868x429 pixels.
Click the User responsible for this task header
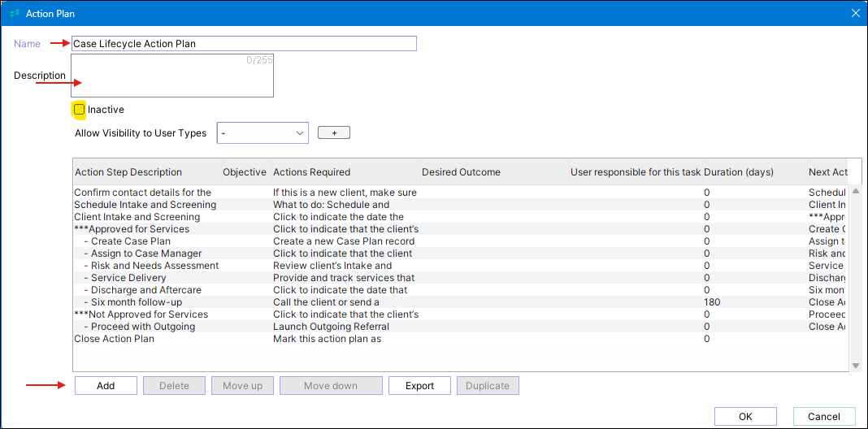click(636, 172)
